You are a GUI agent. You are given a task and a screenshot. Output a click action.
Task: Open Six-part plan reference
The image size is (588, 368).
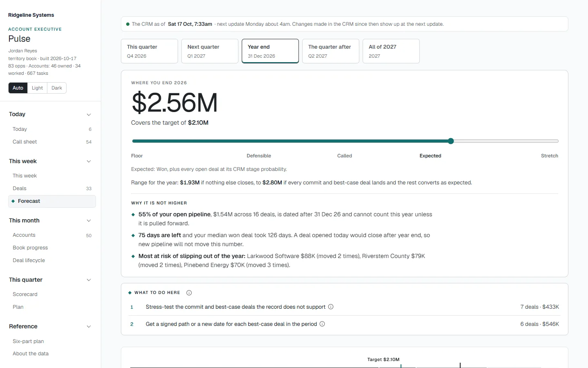pos(52,341)
